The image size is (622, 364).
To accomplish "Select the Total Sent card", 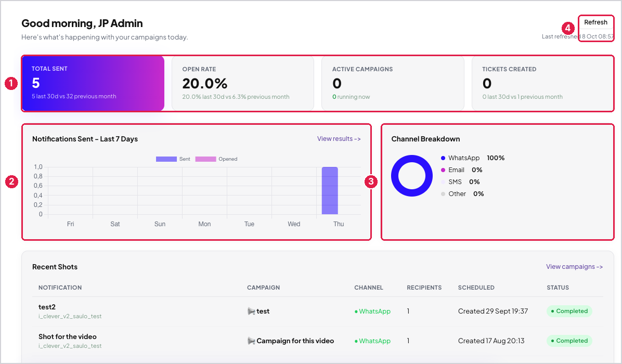I will tap(93, 83).
